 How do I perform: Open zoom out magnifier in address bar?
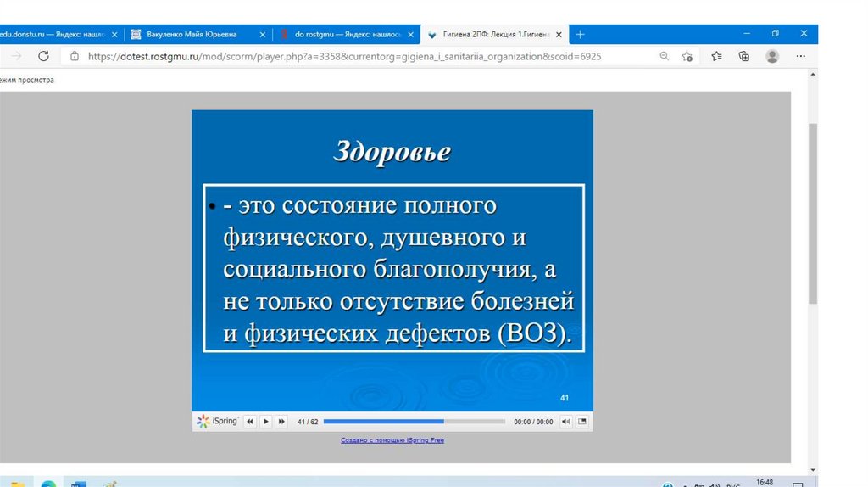(665, 56)
